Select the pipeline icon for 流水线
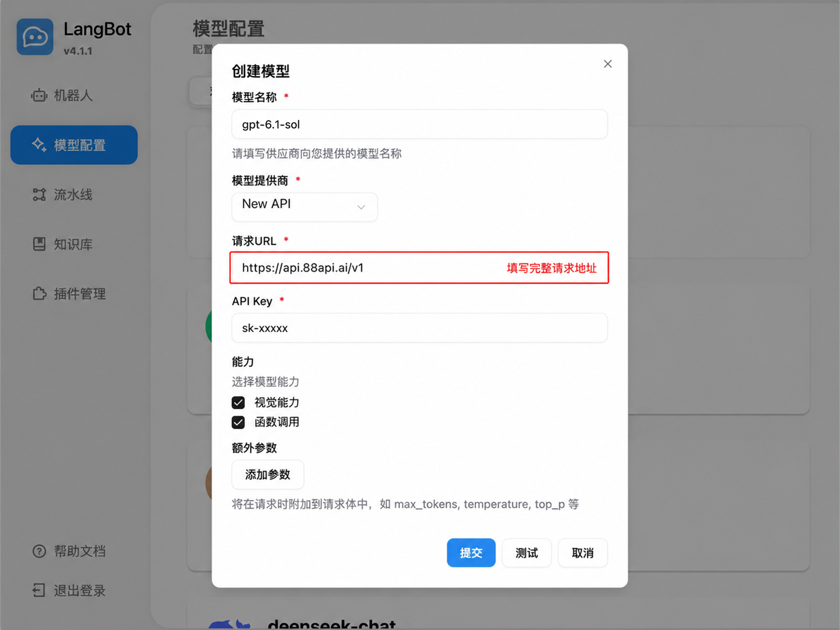 coord(39,194)
